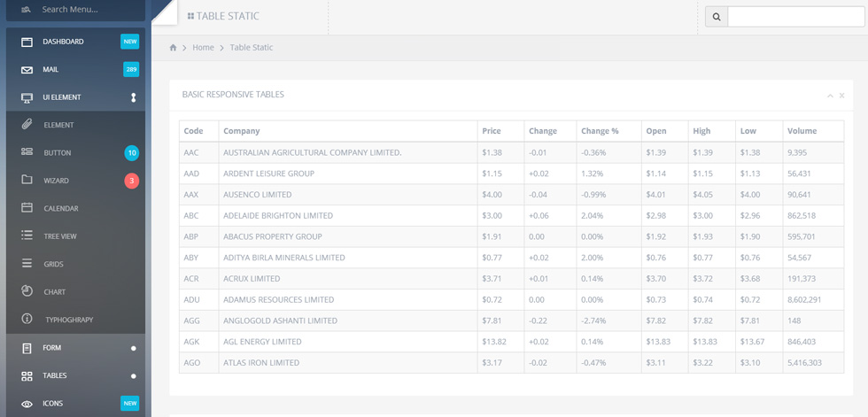Open the Mail envelope icon

(x=27, y=70)
